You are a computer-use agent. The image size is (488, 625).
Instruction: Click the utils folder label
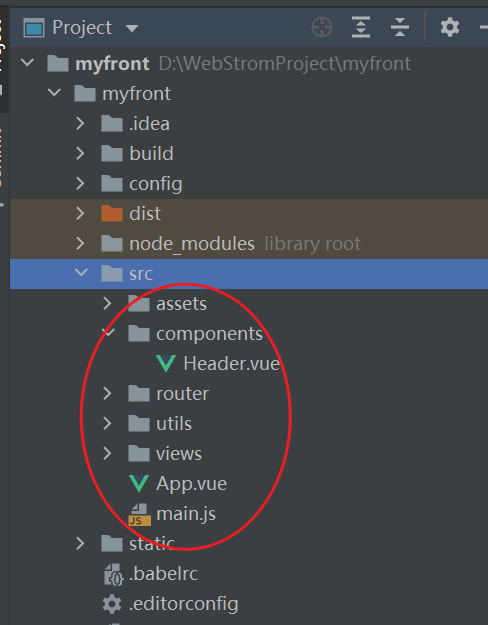[x=174, y=423]
